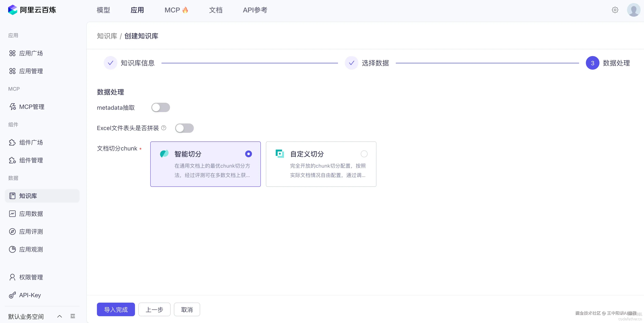Open MCP管理 lightning icon
Image resolution: width=644 pixels, height=323 pixels.
pyautogui.click(x=12, y=107)
